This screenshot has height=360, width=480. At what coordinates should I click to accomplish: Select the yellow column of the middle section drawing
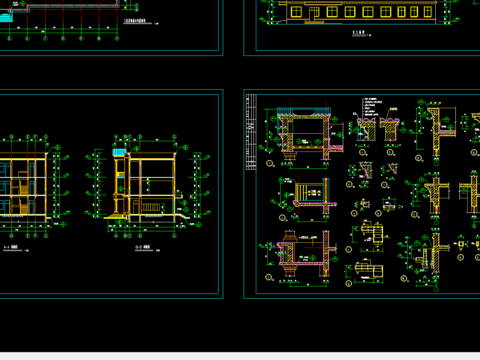pyautogui.click(x=117, y=186)
